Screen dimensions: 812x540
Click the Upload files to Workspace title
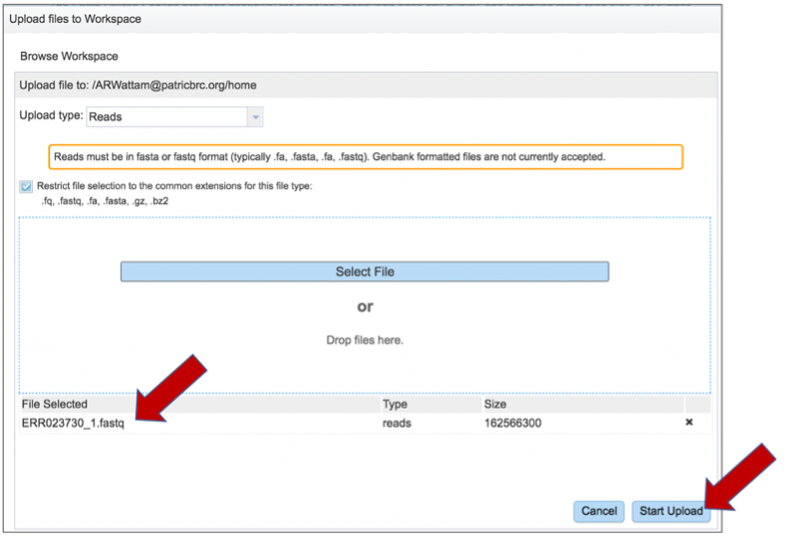click(x=75, y=19)
